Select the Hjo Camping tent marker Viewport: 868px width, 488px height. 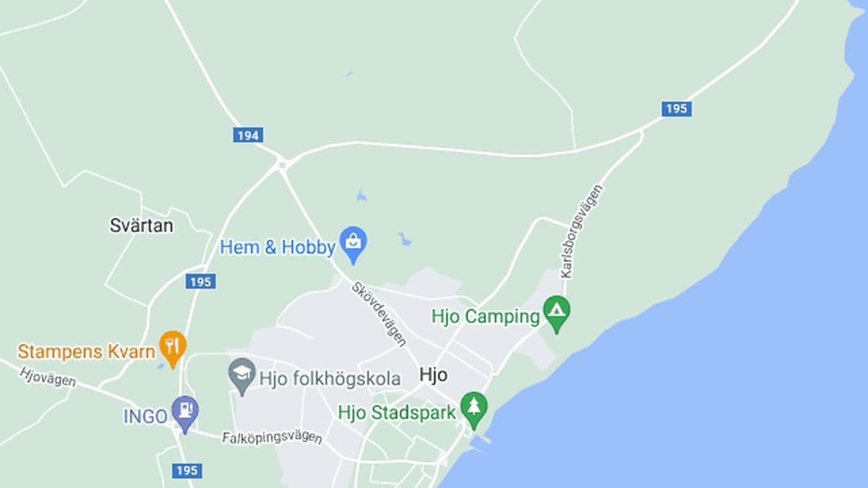[x=556, y=314]
